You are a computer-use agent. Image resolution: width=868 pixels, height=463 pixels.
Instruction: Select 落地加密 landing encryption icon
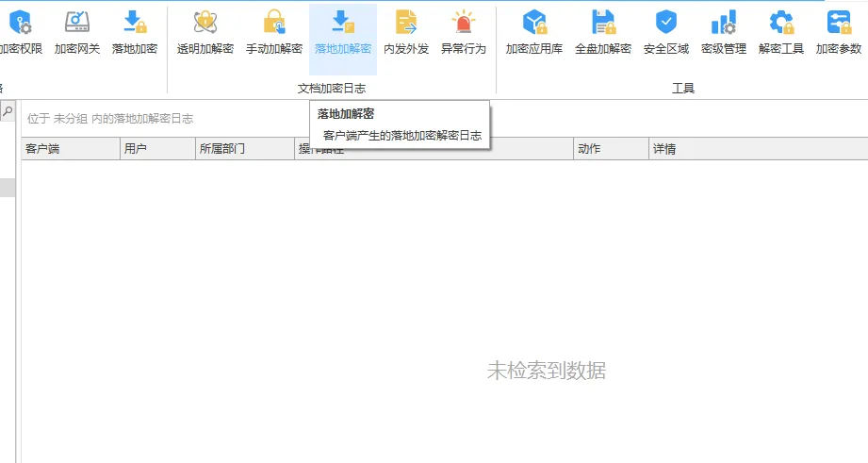click(x=135, y=33)
